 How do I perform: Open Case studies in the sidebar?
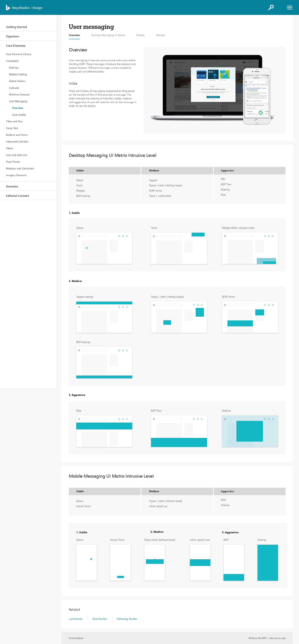(19, 115)
